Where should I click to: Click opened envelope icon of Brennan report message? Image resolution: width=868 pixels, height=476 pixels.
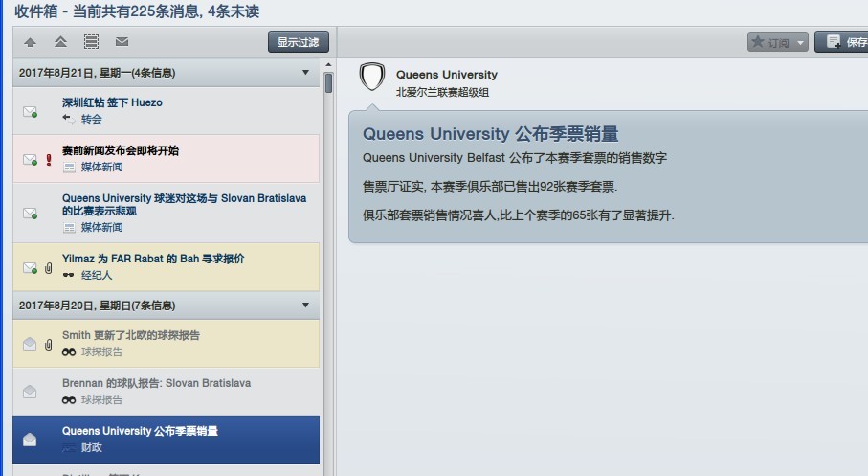pyautogui.click(x=30, y=392)
